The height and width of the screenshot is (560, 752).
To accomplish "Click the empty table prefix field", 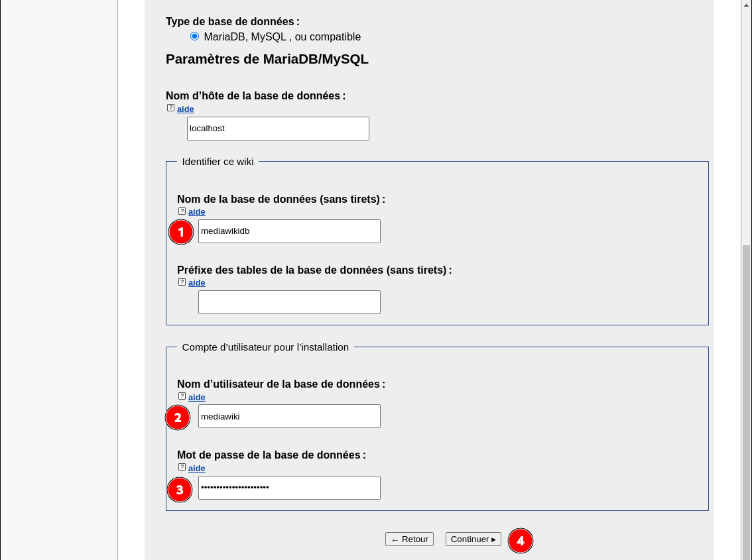I will (289, 302).
